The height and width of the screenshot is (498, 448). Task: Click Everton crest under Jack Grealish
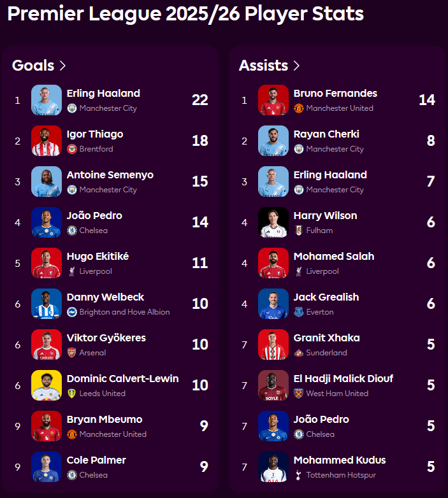pos(299,312)
